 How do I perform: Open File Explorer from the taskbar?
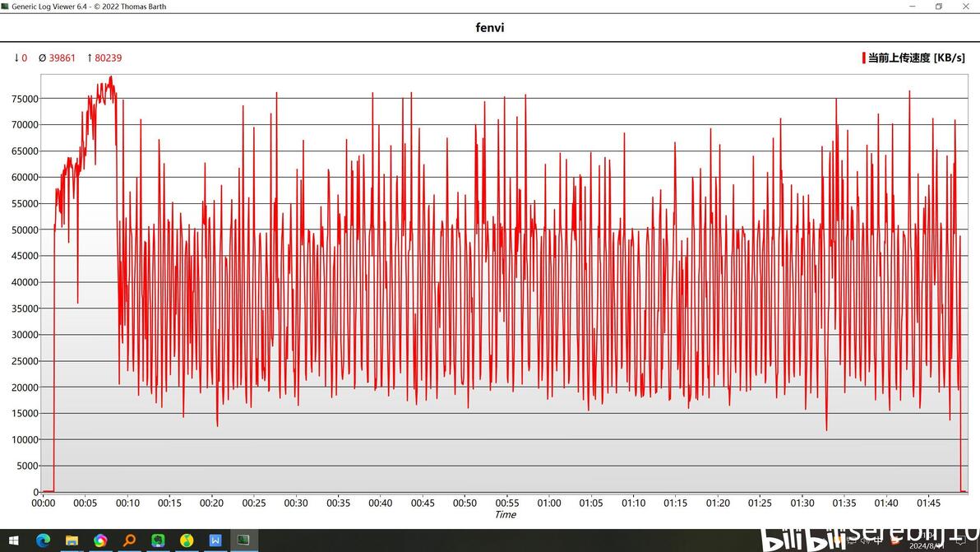coord(72,540)
